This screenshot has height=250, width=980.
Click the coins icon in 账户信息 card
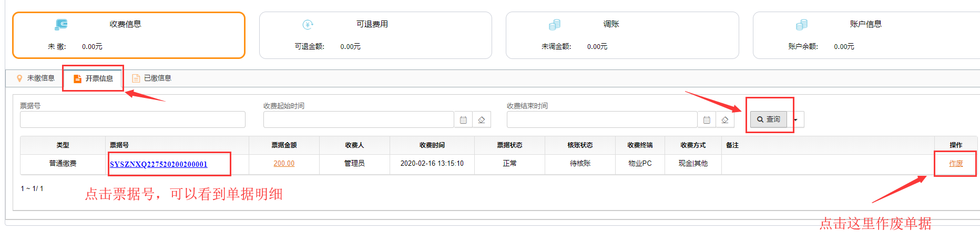(801, 24)
